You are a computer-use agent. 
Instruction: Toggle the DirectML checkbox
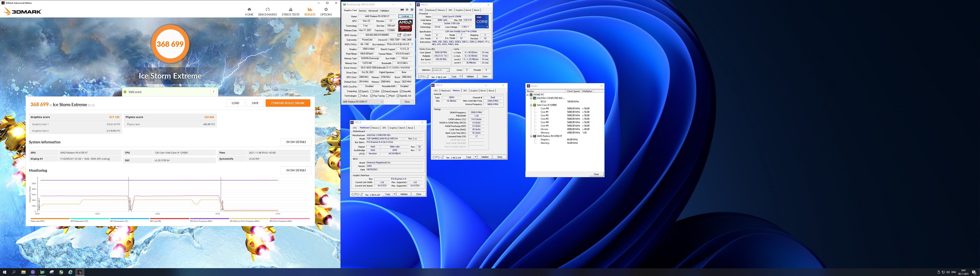point(401,91)
